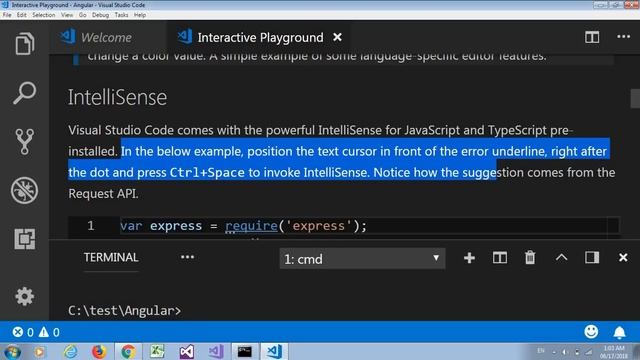The image size is (640, 360).
Task: Open the Help menu
Action: tap(140, 15)
